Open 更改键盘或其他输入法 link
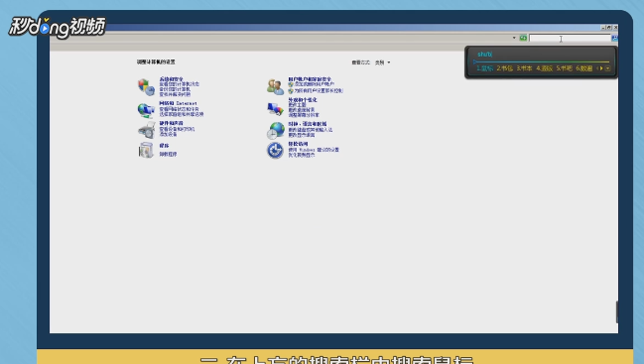 pos(311,130)
